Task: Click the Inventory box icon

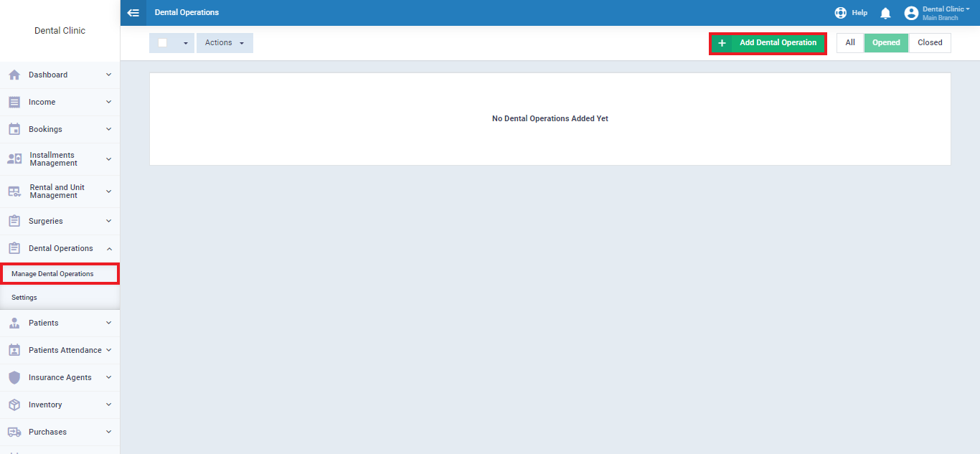Action: (x=14, y=405)
